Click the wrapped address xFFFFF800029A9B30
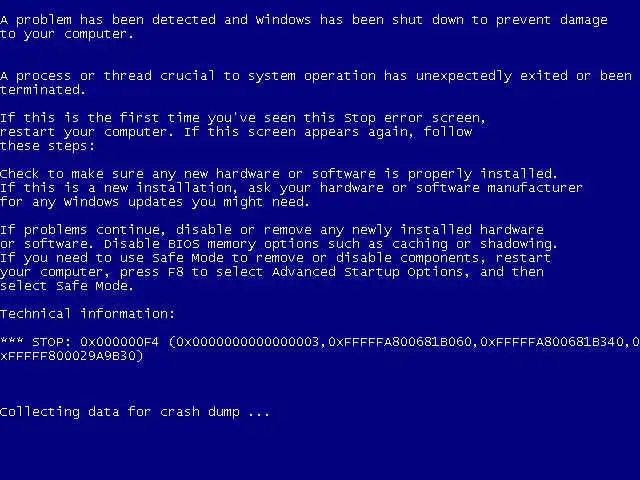 72,356
